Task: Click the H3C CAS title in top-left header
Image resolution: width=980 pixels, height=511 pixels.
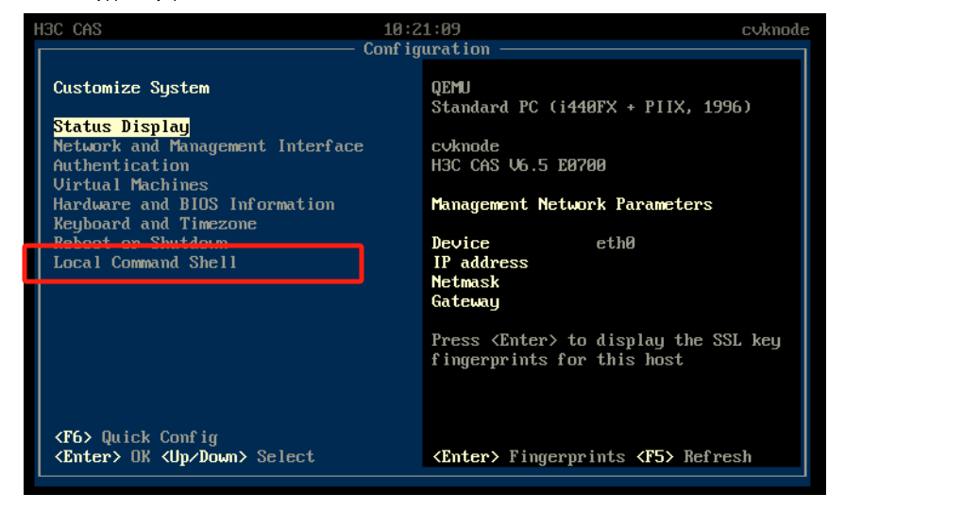Action: (x=67, y=29)
